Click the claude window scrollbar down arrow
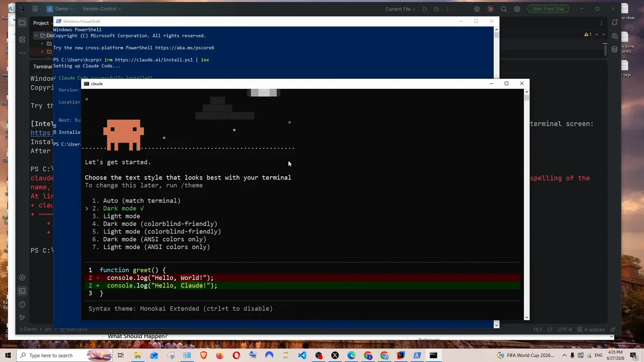 [526, 317]
